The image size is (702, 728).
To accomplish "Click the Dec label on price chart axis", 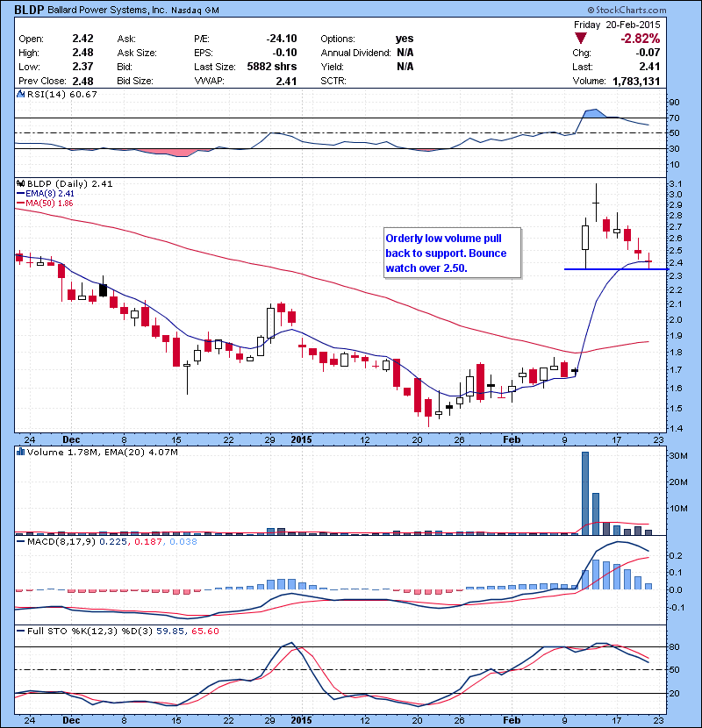I will [x=71, y=438].
